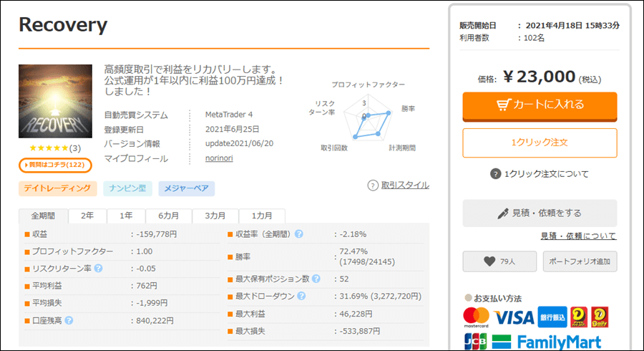Screen dimensions: 644x351
Task: Click the JCB payment logo
Action: [476, 342]
